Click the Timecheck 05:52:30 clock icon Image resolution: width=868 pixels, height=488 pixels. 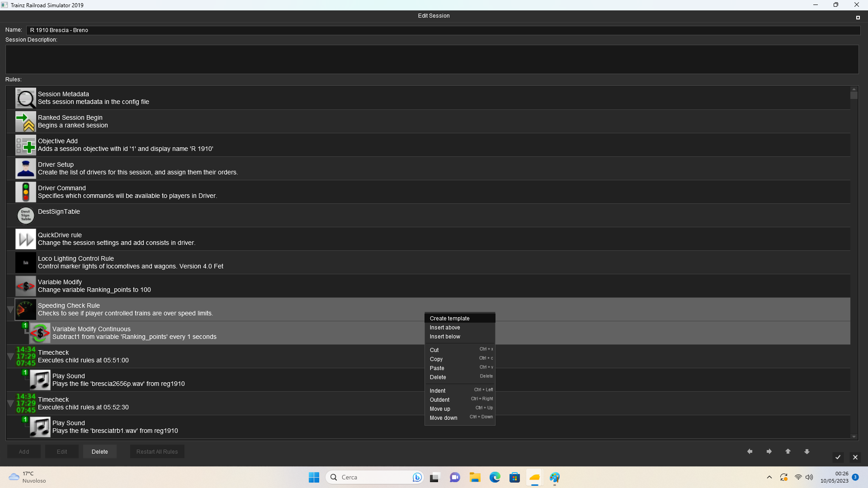(x=25, y=404)
